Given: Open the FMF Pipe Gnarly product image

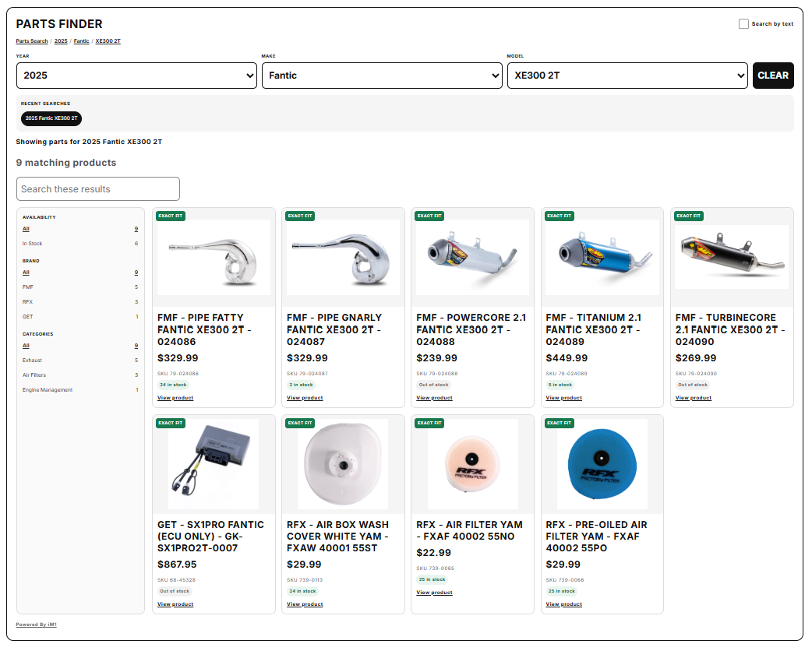Looking at the screenshot, I should tap(344, 257).
